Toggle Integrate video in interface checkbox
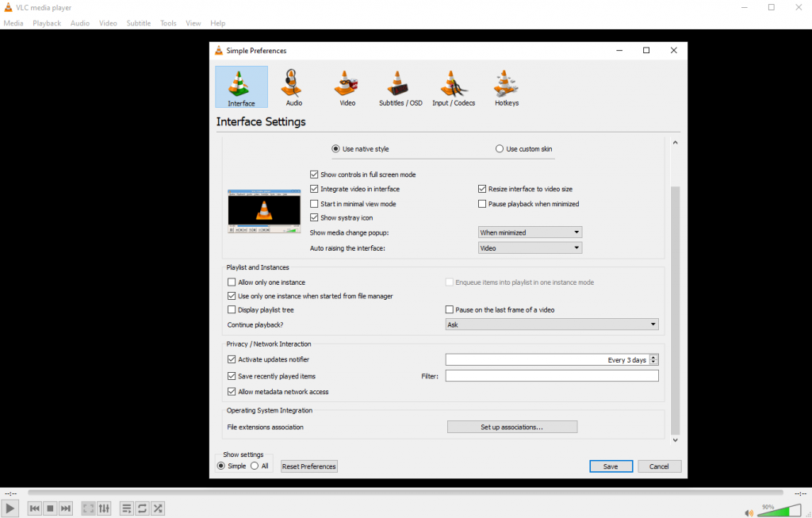The height and width of the screenshot is (518, 812). click(x=314, y=189)
